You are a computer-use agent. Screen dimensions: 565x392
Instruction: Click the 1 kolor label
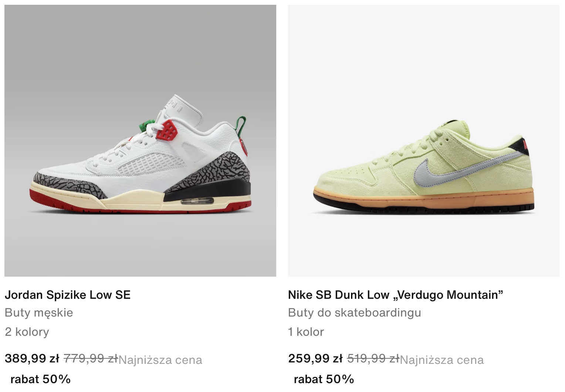306,332
